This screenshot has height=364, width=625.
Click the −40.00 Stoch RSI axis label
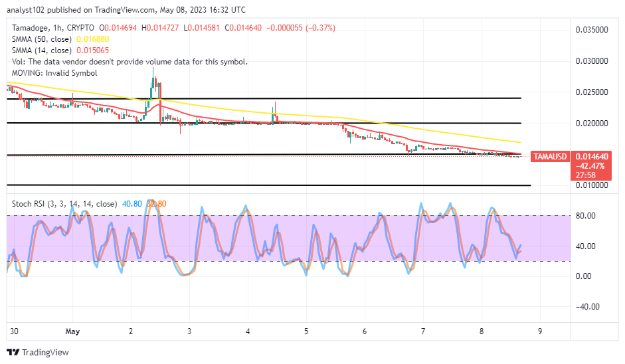click(x=588, y=307)
